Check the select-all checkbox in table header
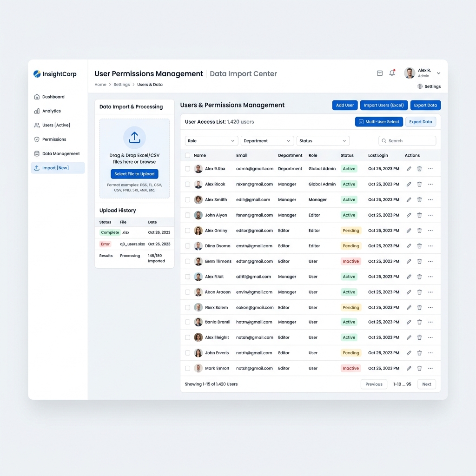 coord(187,156)
